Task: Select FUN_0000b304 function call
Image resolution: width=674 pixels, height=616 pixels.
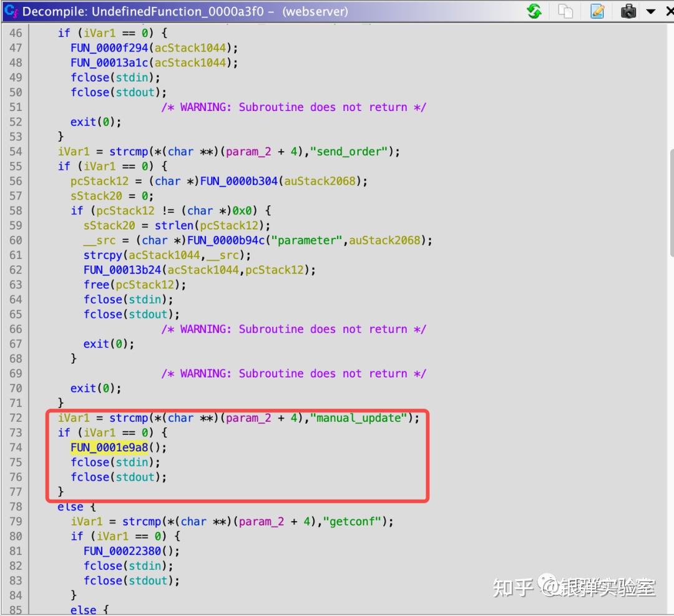Action: coord(238,181)
